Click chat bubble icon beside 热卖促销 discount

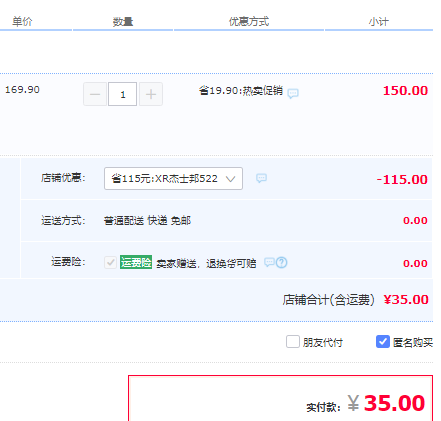pyautogui.click(x=293, y=93)
